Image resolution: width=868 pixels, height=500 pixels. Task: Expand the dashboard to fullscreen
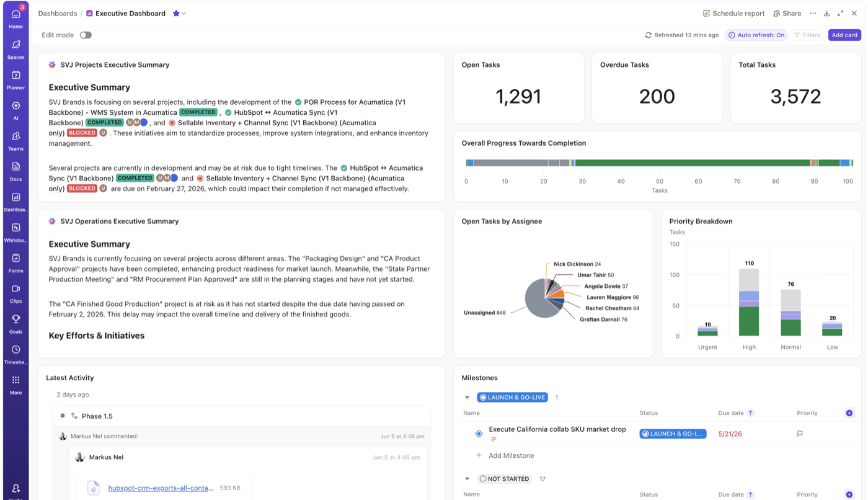tap(841, 13)
